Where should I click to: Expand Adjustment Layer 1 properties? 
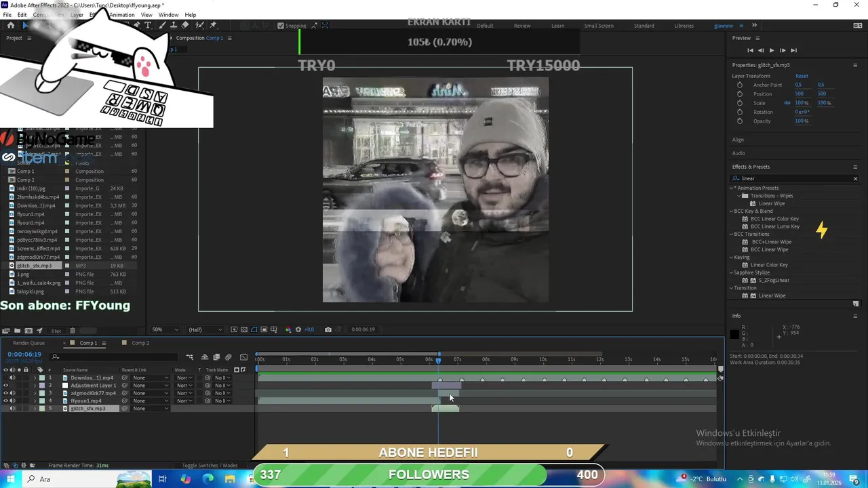tap(35, 386)
